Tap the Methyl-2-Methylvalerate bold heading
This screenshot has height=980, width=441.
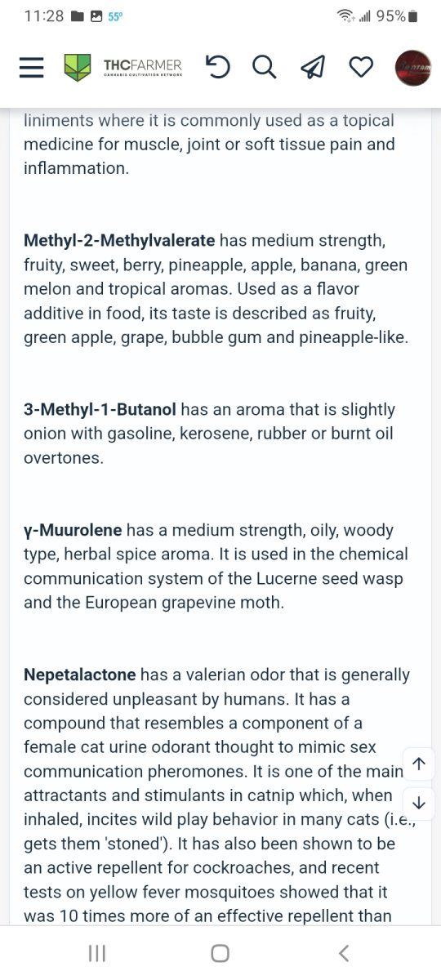click(x=119, y=241)
